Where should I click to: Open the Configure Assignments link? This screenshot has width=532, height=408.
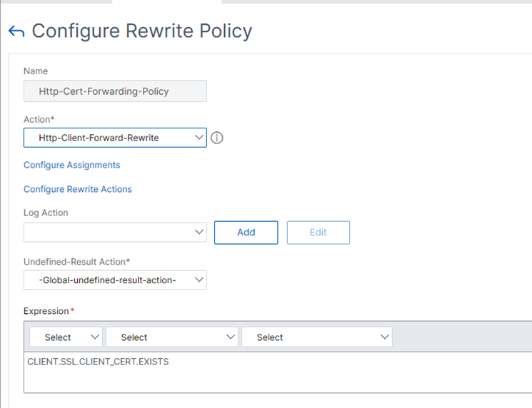[71, 165]
